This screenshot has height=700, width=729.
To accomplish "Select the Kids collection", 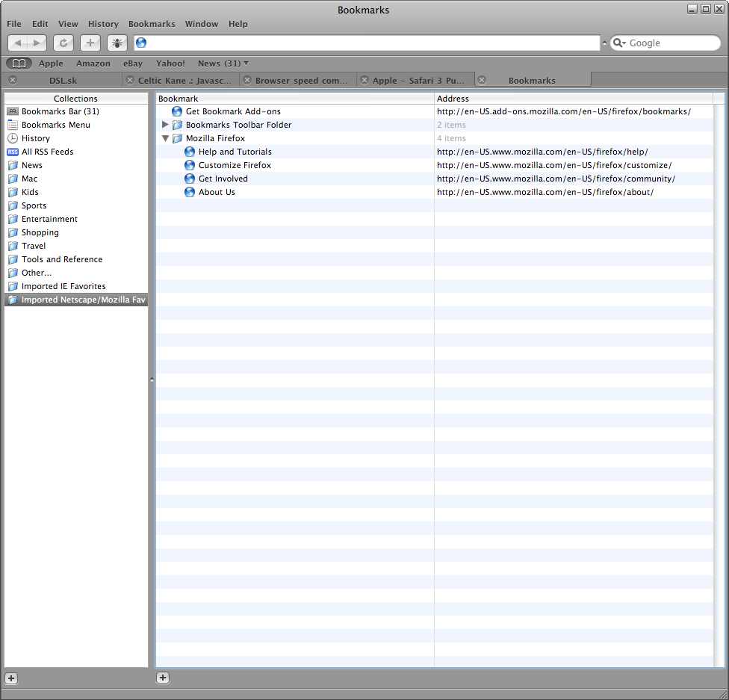I will tap(76, 192).
